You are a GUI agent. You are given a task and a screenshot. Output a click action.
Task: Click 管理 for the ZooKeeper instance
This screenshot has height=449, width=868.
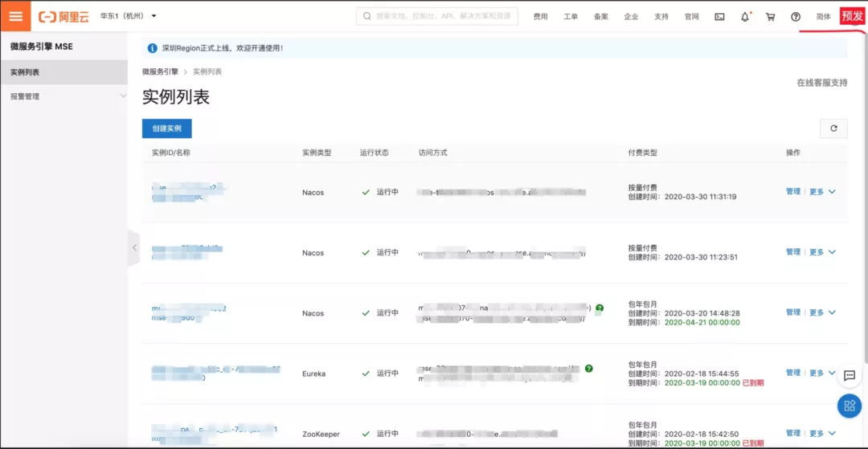click(x=793, y=433)
